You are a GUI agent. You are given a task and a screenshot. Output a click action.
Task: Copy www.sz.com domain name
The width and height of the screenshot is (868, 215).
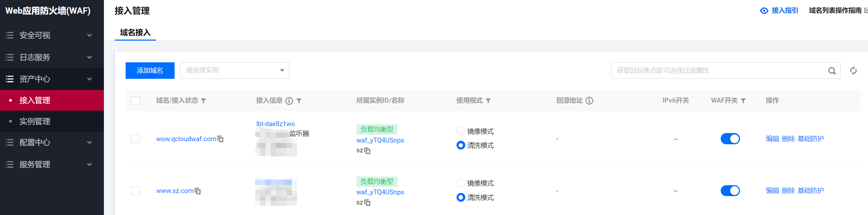pyautogui.click(x=198, y=191)
